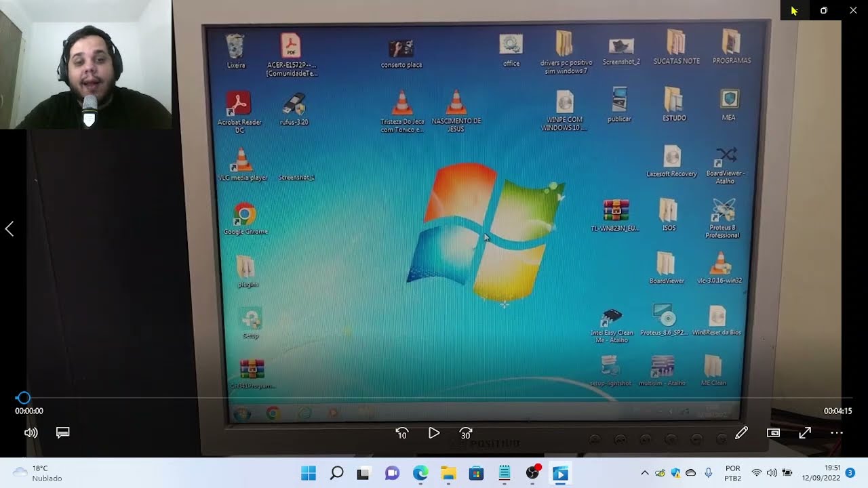The height and width of the screenshot is (488, 868).
Task: Open the subtitles and captions menu
Action: (63, 432)
